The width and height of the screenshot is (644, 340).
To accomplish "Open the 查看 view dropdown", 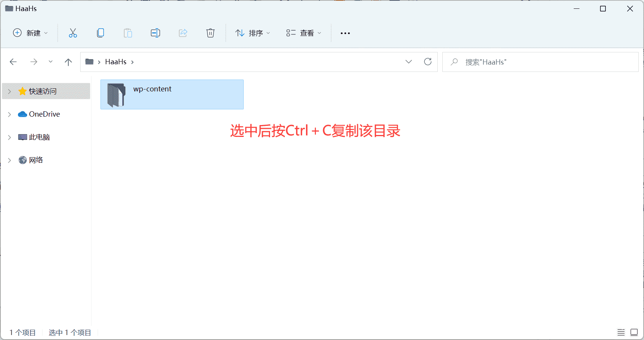I will tap(304, 33).
